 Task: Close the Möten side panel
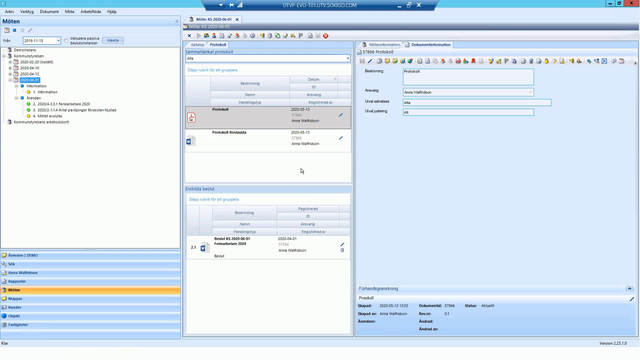[x=177, y=21]
